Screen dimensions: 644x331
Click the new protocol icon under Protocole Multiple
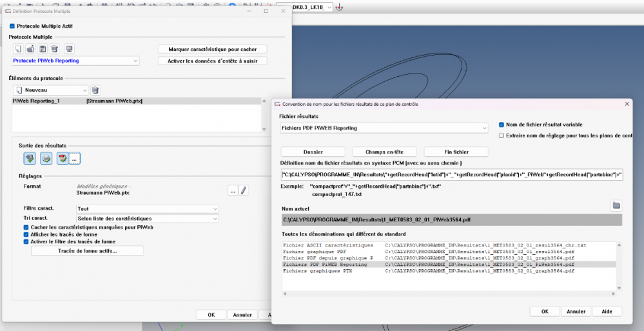18,49
